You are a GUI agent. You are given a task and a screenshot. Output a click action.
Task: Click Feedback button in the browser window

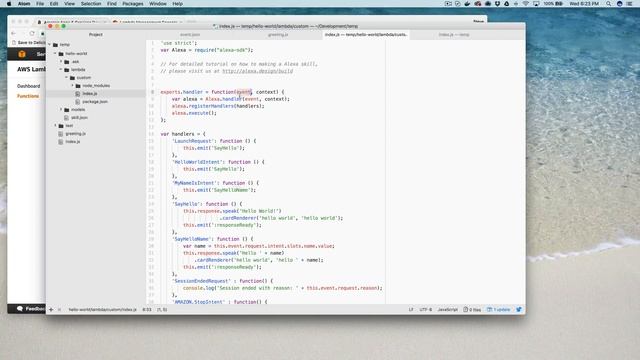(x=31, y=309)
